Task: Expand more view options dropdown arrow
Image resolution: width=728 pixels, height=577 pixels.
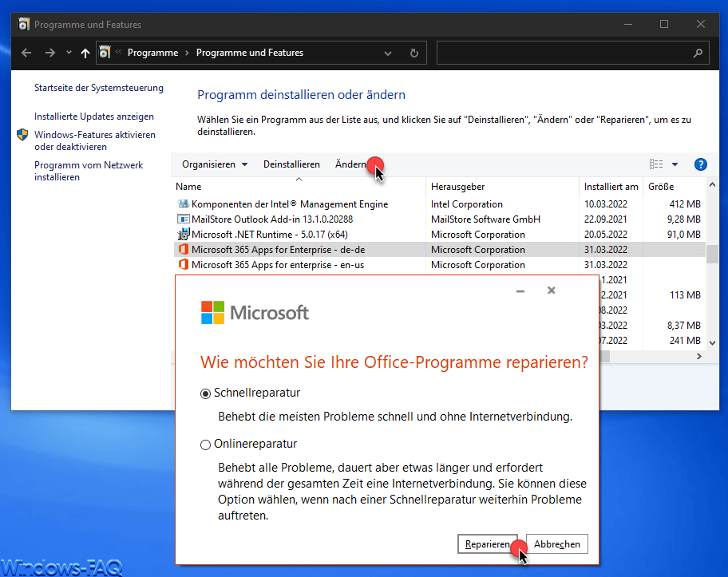Action: click(675, 164)
